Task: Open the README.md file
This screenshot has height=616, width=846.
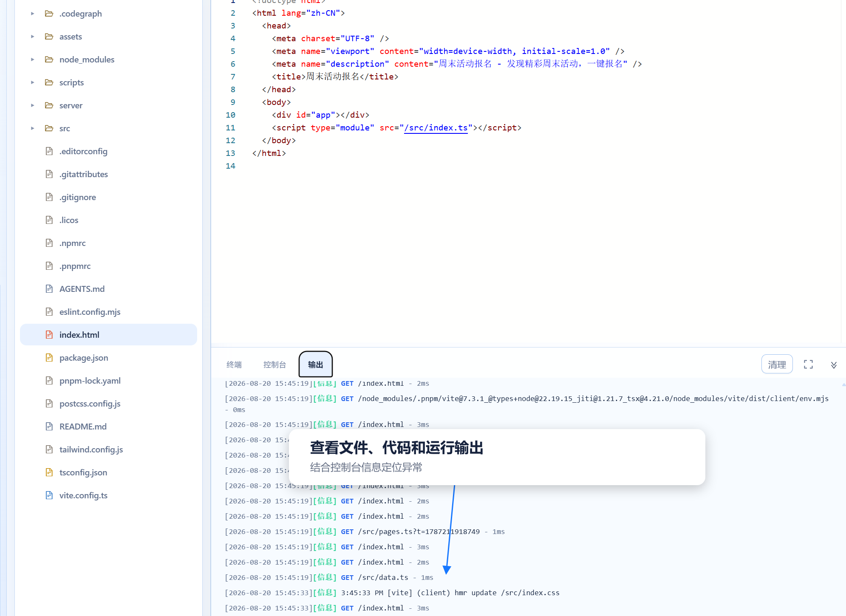Action: [83, 427]
